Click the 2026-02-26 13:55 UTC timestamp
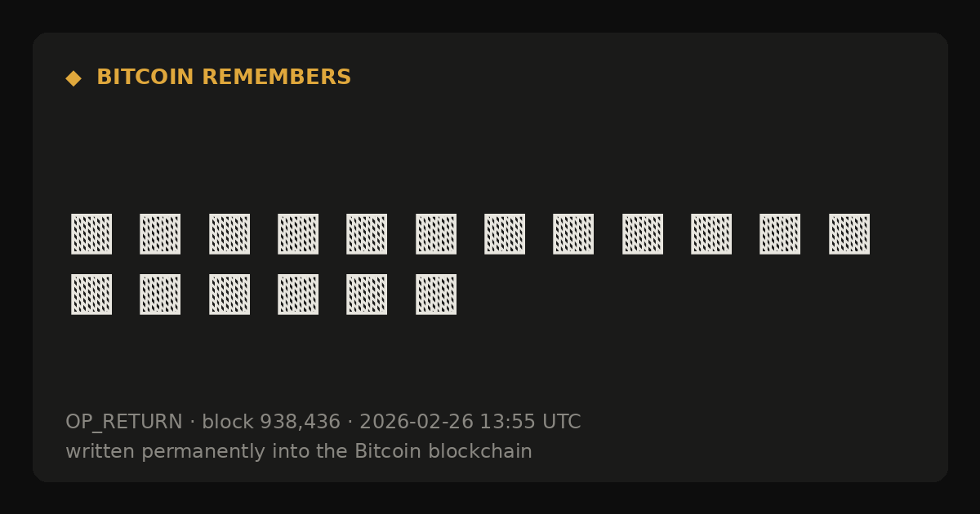Viewport: 980px width, 514px height. 470,423
